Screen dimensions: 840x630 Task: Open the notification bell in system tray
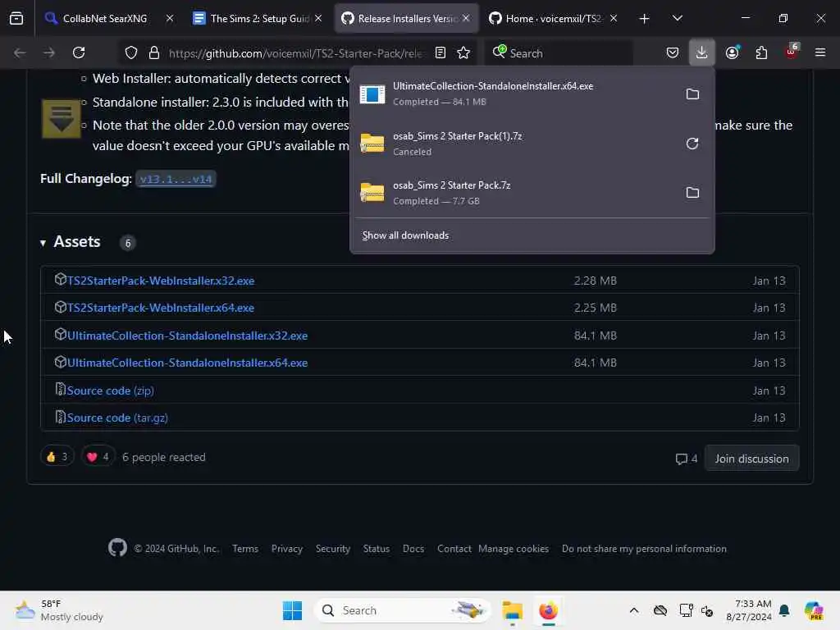tap(784, 610)
